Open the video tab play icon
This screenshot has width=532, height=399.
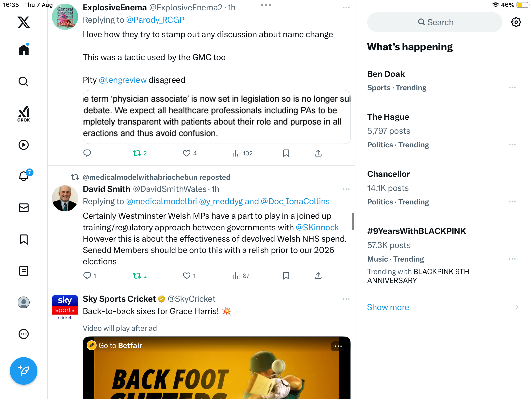coord(24,145)
